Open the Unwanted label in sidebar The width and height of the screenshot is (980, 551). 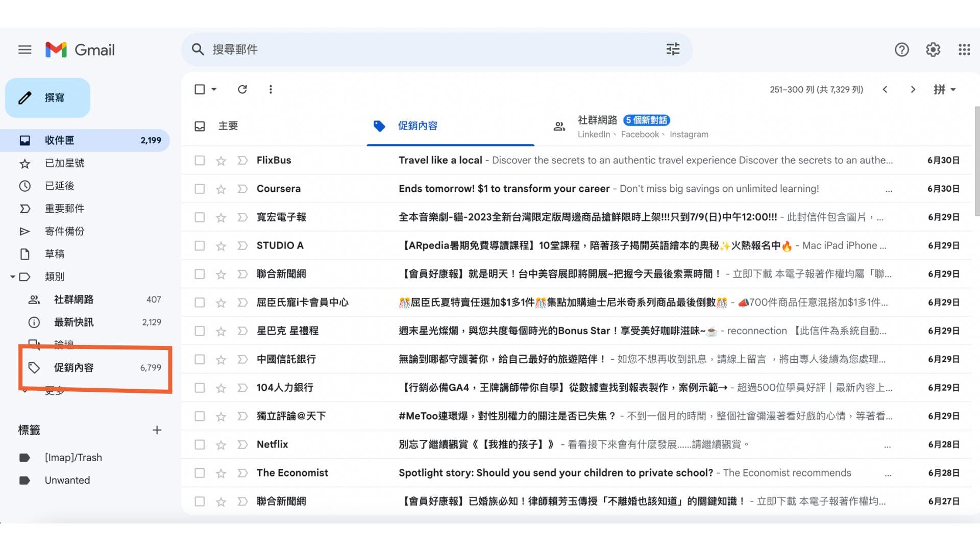67,480
